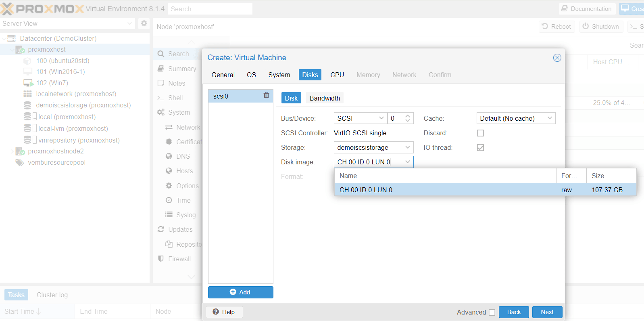Open the Help button
The height and width of the screenshot is (321, 644).
(x=224, y=312)
